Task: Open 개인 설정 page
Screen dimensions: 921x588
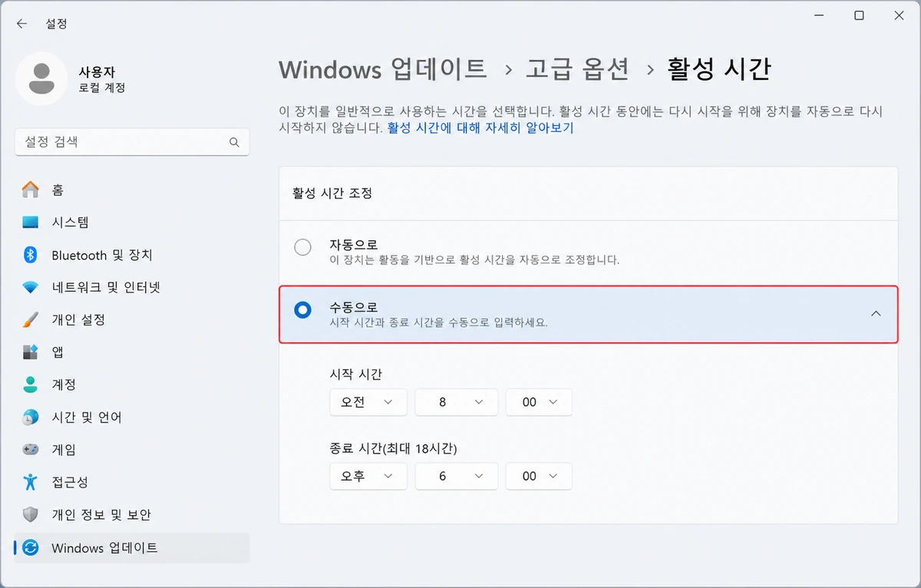Action: 132,319
